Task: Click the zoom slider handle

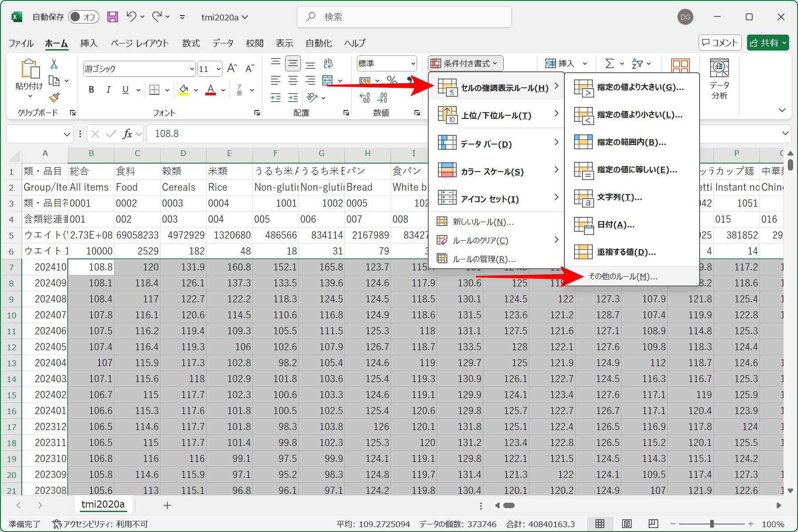Action: coord(712,524)
